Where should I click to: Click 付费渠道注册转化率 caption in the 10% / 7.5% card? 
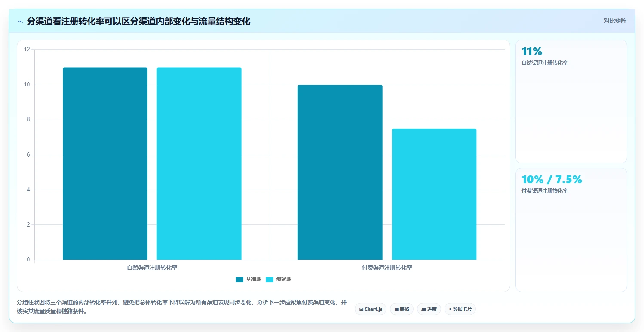point(545,191)
